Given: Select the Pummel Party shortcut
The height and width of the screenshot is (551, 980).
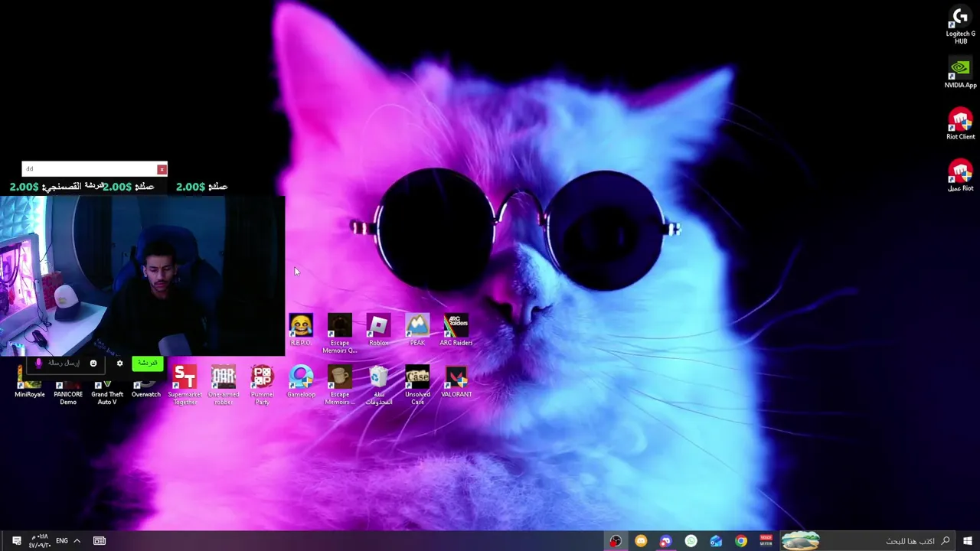Looking at the screenshot, I should tap(262, 385).
